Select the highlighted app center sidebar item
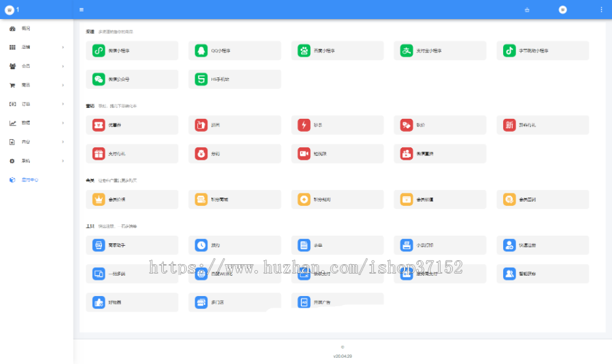612x364 pixels. 36,180
